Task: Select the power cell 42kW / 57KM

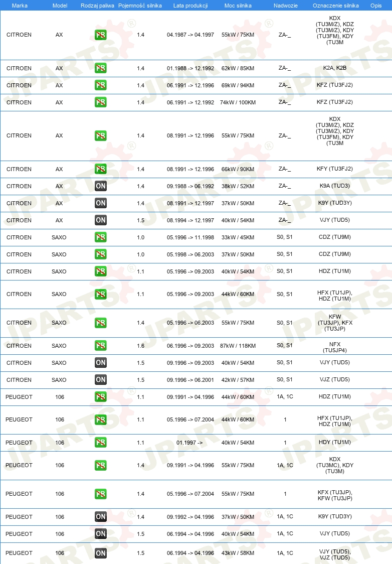Action: click(x=238, y=380)
